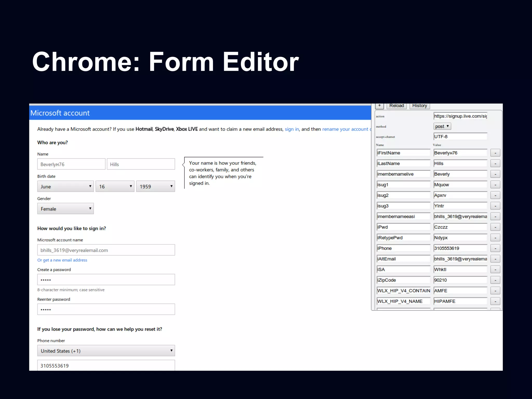Remove the isug3 field row
This screenshot has width=532, height=399.
[495, 206]
